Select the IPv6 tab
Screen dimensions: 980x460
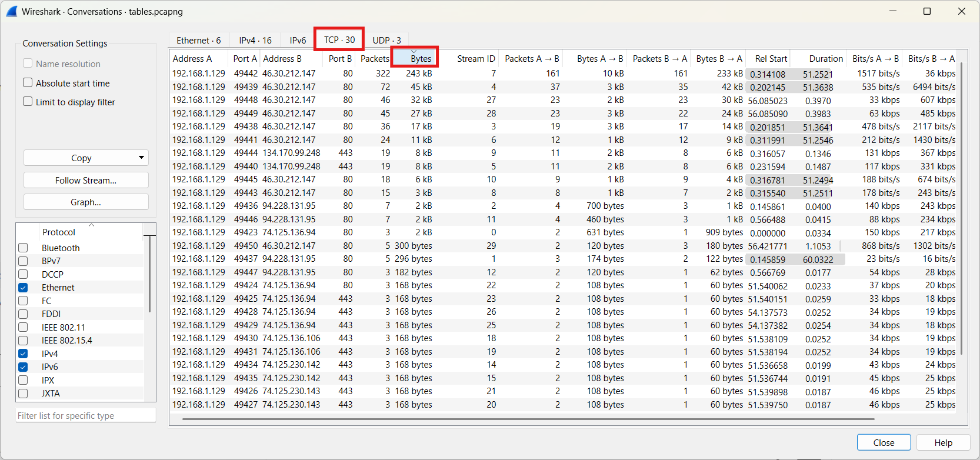[298, 40]
